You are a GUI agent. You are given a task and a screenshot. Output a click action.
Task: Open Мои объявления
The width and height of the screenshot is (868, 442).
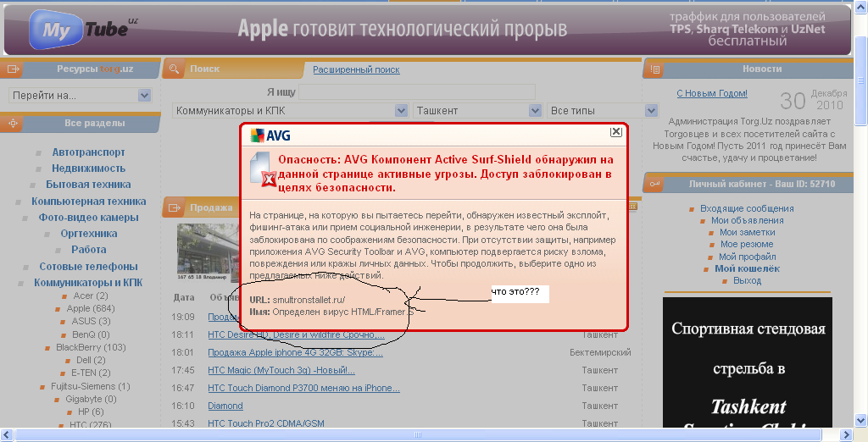tap(747, 220)
